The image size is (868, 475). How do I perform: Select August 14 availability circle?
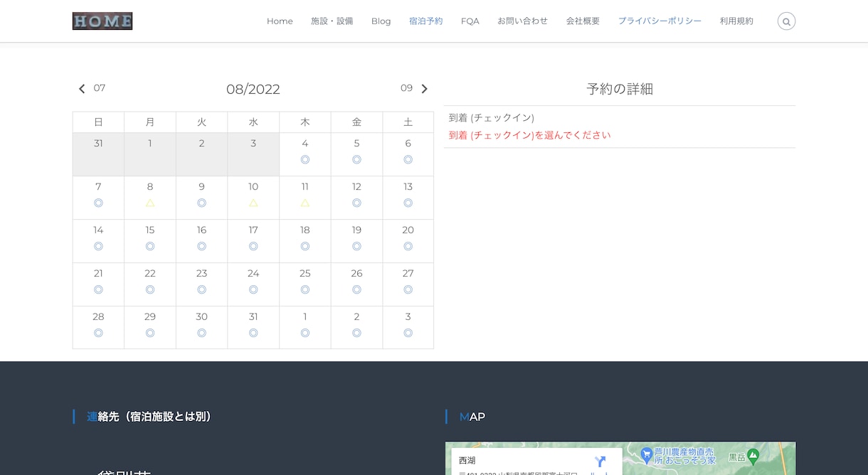coord(98,247)
